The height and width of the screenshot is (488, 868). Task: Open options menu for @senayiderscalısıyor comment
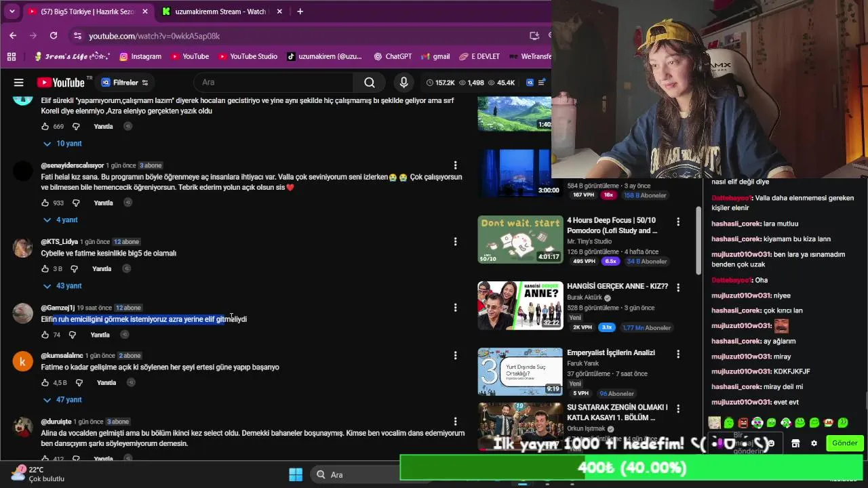[455, 165]
